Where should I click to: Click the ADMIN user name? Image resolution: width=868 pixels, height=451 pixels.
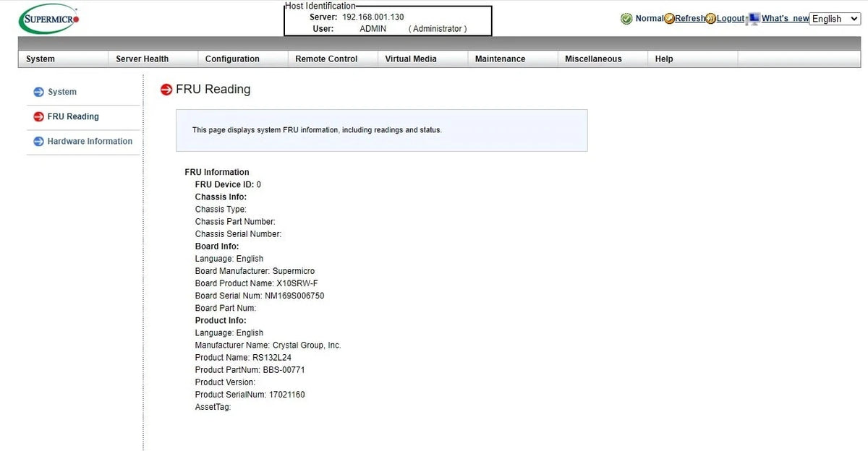[373, 29]
